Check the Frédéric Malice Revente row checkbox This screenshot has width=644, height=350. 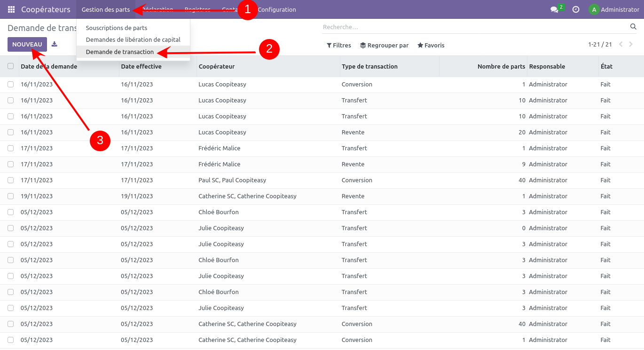pyautogui.click(x=11, y=164)
